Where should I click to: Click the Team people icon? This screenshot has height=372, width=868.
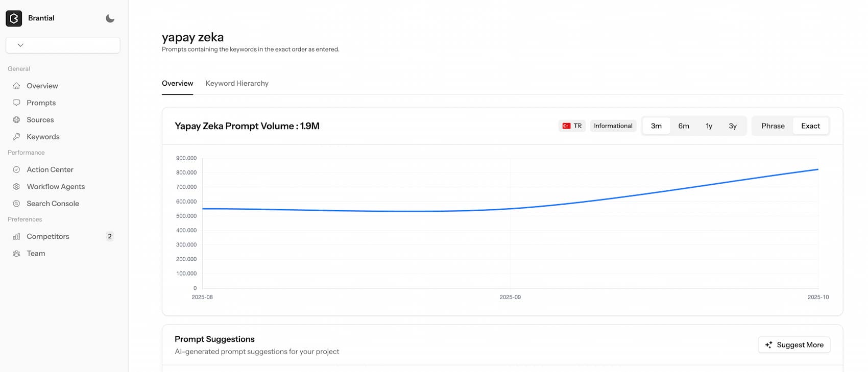pos(16,254)
